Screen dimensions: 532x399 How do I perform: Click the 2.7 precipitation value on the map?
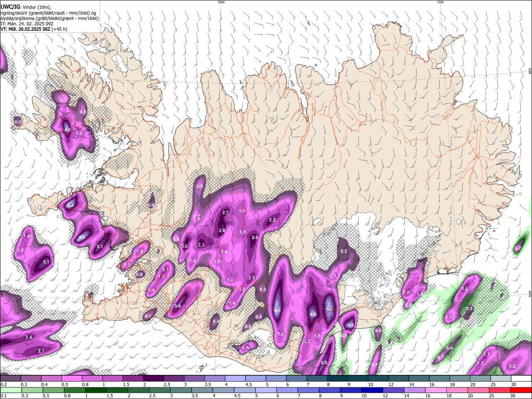click(226, 212)
